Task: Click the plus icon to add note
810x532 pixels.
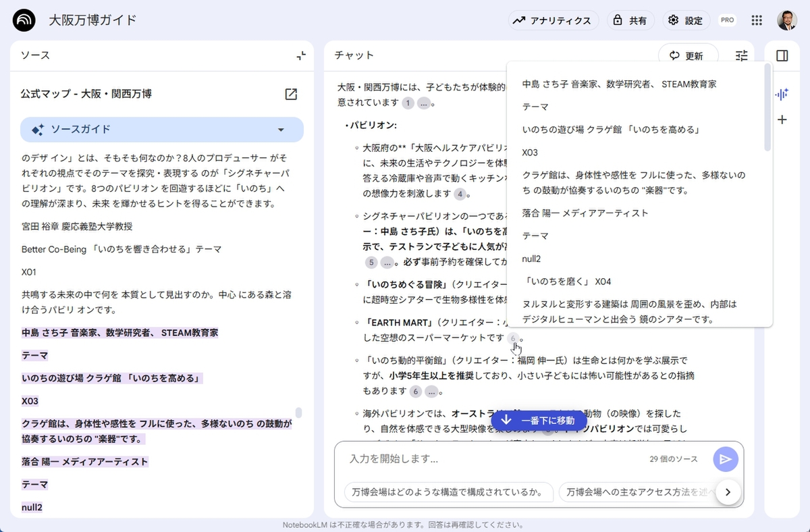Action: point(782,119)
